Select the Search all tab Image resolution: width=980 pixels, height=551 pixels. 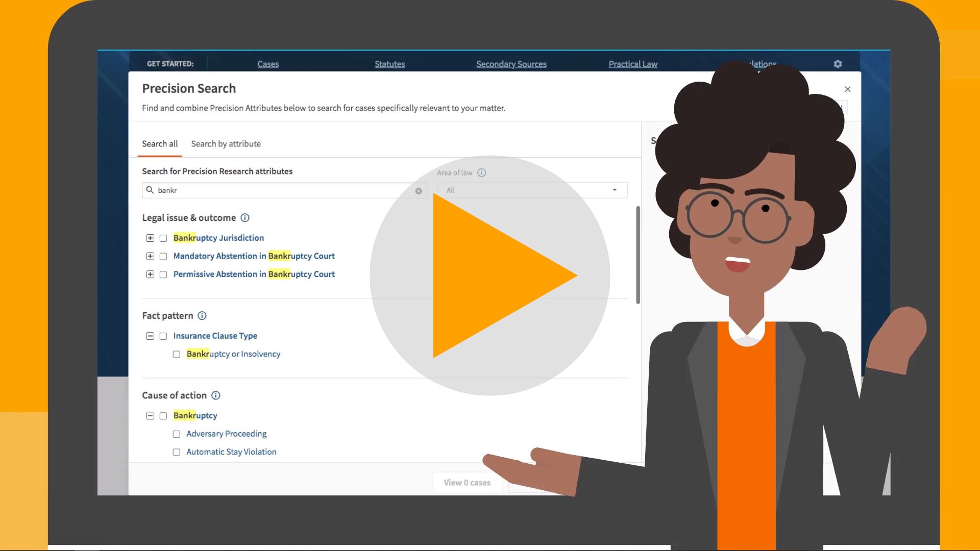[160, 143]
